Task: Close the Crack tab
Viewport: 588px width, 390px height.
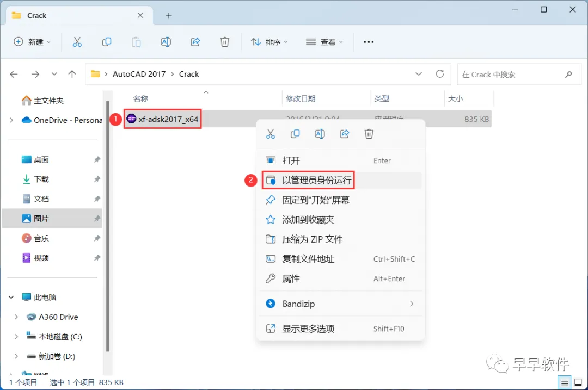Action: 140,15
